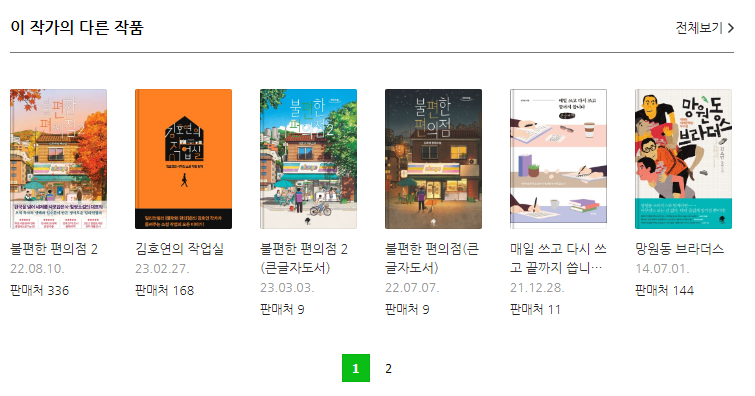Select the 23.02.27. publication date

(x=162, y=268)
